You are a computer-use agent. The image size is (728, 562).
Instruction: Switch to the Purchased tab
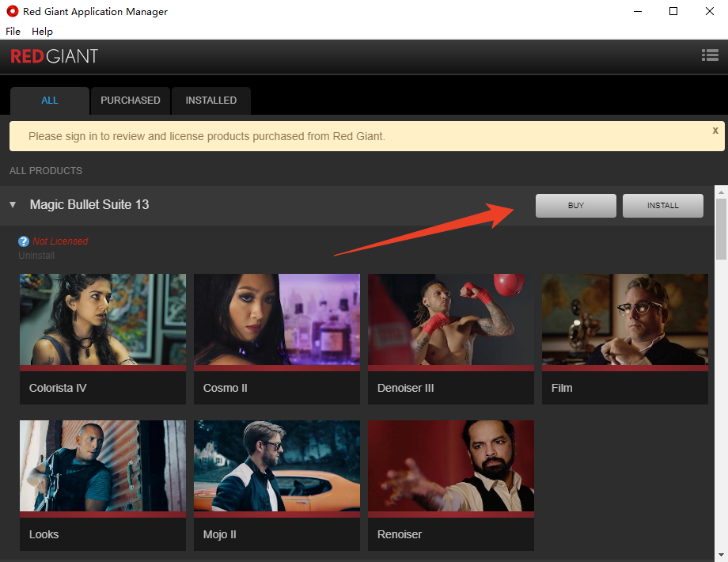pos(131,101)
